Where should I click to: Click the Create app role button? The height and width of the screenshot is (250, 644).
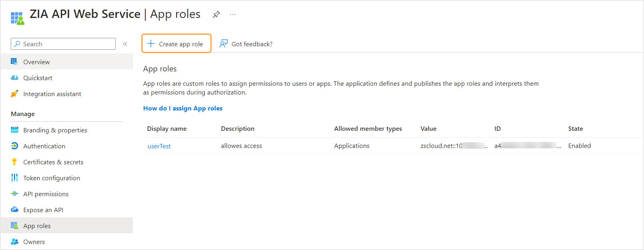click(176, 43)
